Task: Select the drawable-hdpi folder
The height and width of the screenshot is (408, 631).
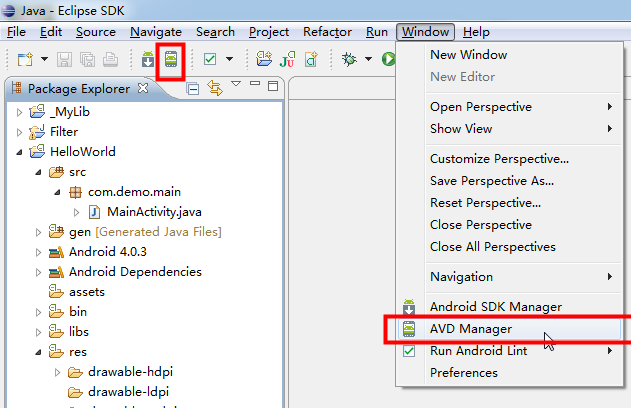Action: [x=130, y=372]
